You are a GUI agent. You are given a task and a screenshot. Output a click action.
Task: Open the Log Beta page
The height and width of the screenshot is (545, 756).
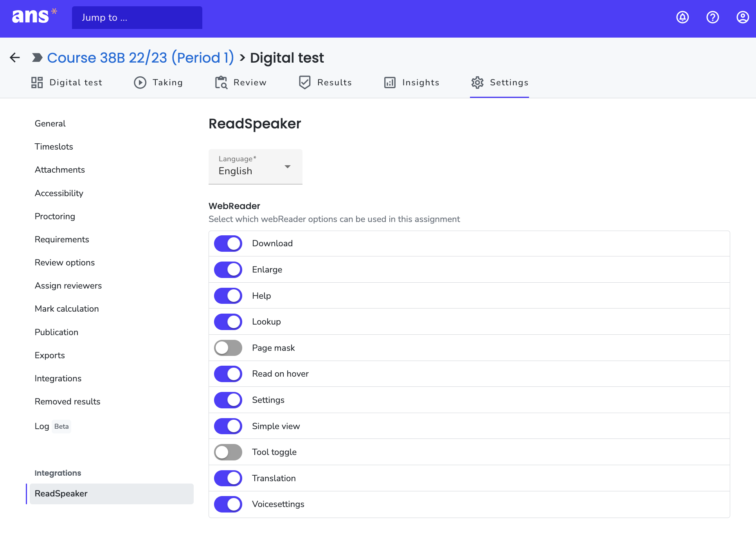pyautogui.click(x=52, y=426)
